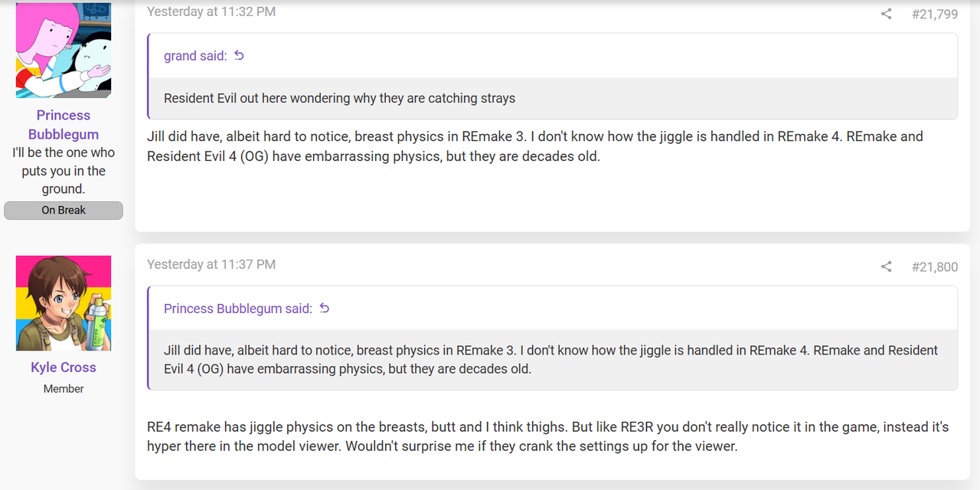Viewport: 980px width, 490px height.
Task: Click share icon on post #21,799
Action: (x=886, y=14)
